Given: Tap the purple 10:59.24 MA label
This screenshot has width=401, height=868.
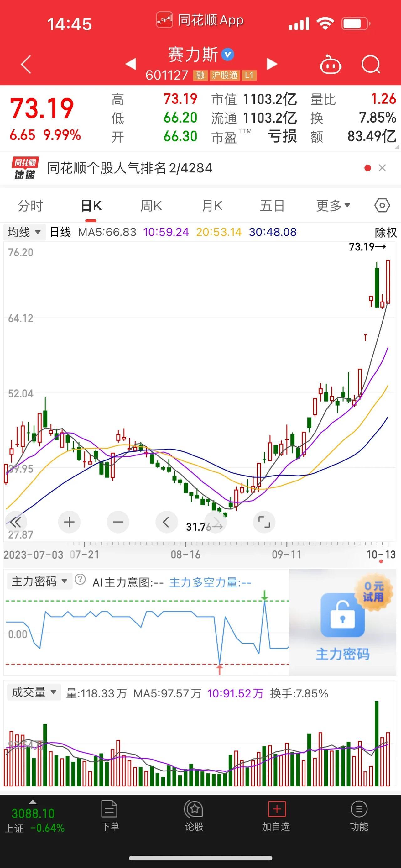Looking at the screenshot, I should [166, 232].
